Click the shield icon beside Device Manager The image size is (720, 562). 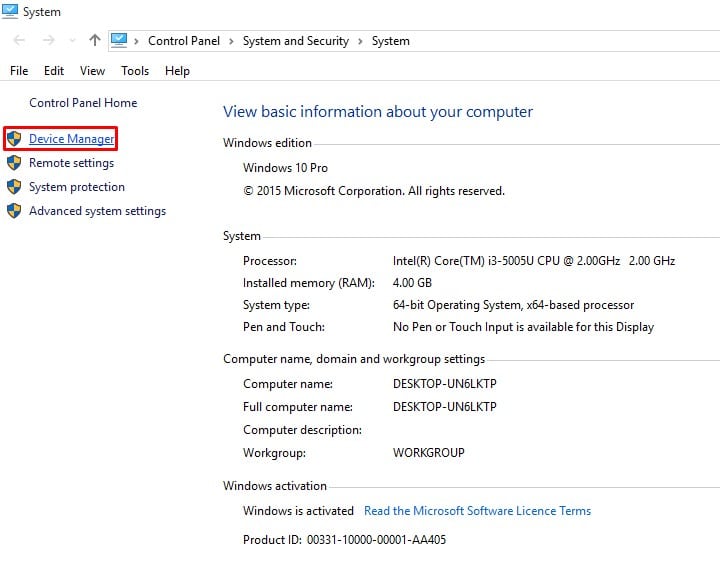[14, 138]
